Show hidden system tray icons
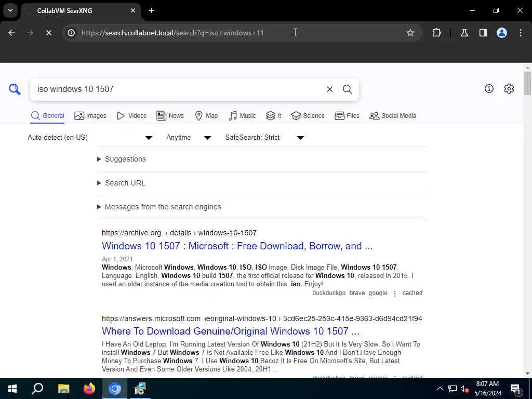Image resolution: width=532 pixels, height=399 pixels. click(x=440, y=389)
